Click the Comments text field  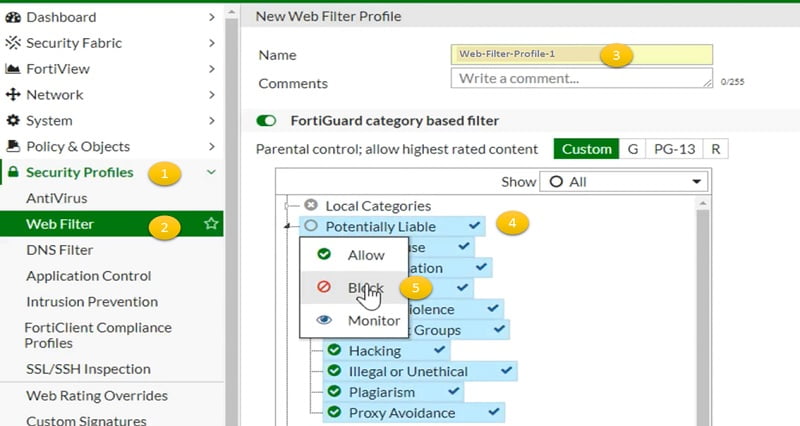(x=582, y=79)
